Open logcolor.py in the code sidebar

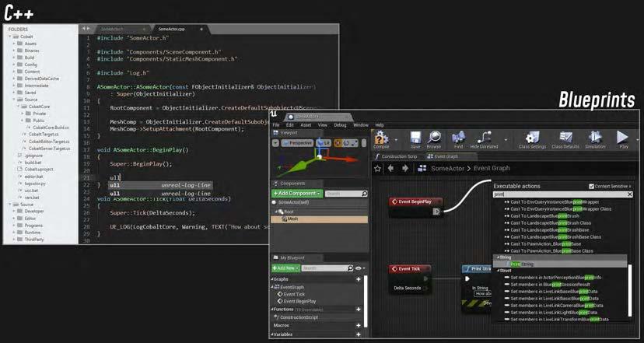coord(35,184)
